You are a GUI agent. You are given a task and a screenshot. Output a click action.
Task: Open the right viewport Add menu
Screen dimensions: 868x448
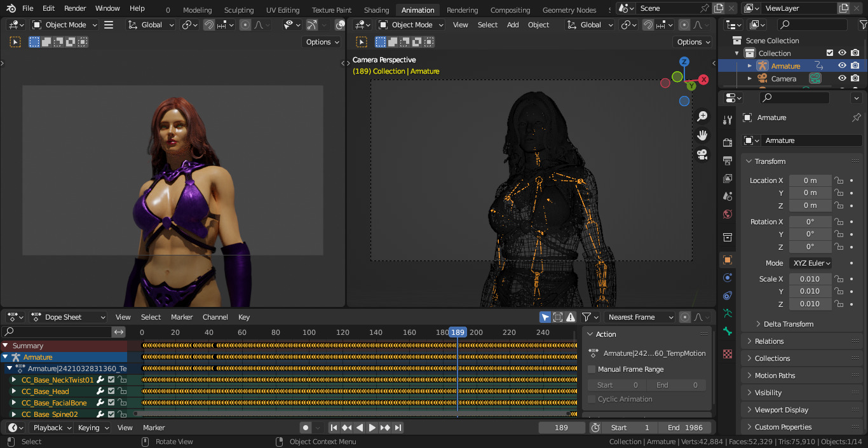click(513, 25)
